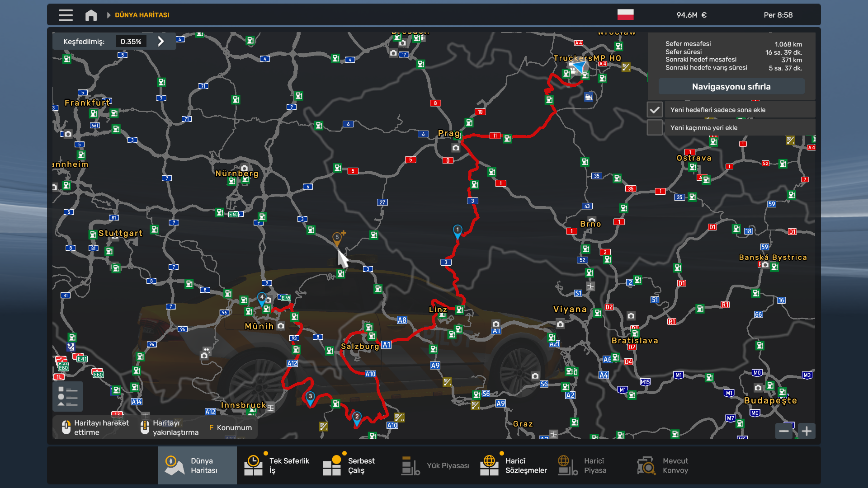Enable 'Yeni kaçınma yeri ekle' checkbox
The image size is (868, 488).
click(655, 128)
